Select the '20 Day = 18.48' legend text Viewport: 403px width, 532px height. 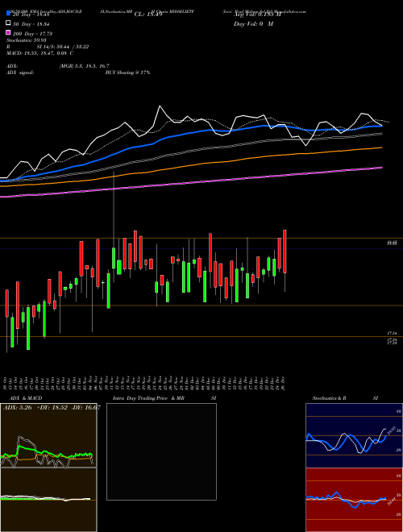point(31,15)
